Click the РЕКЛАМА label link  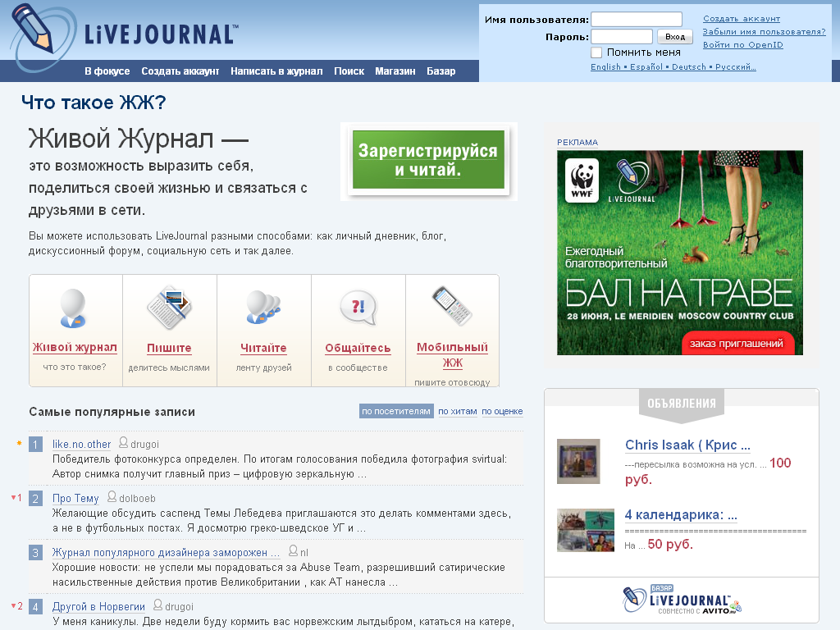coord(577,143)
